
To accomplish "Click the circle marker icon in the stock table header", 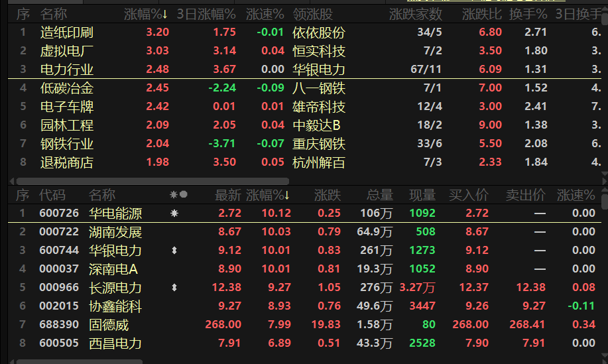I will [x=184, y=195].
